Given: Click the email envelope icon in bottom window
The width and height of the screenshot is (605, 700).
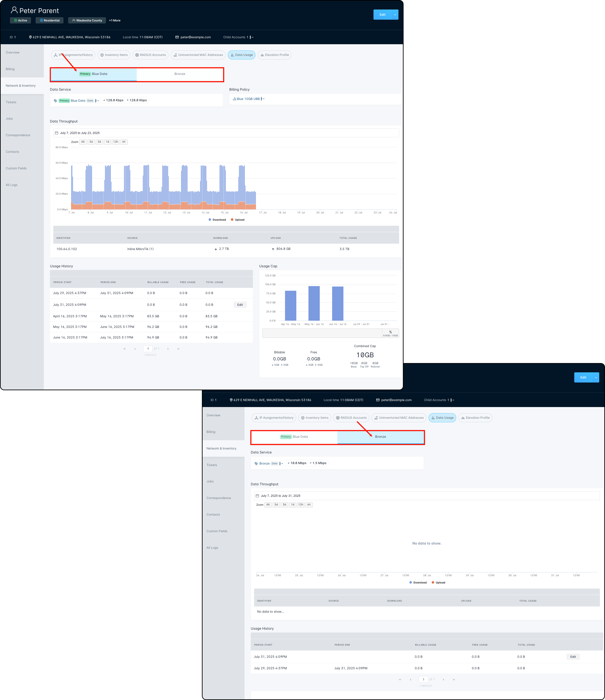Looking at the screenshot, I should tap(378, 400).
